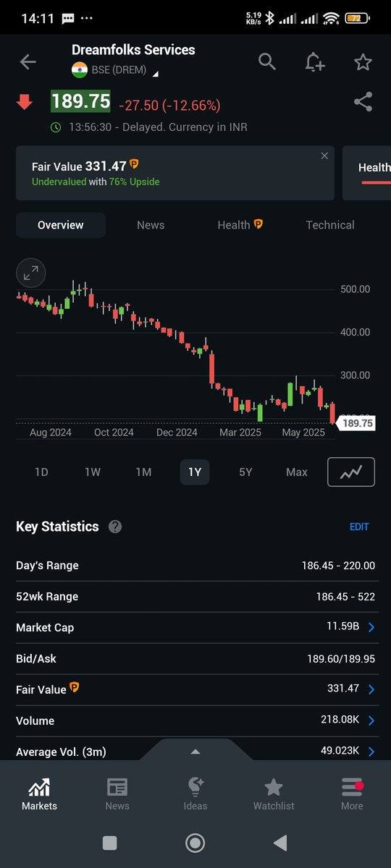Viewport: 391px width, 868px height.
Task: Switch to the News tab under chart header
Action: (151, 225)
